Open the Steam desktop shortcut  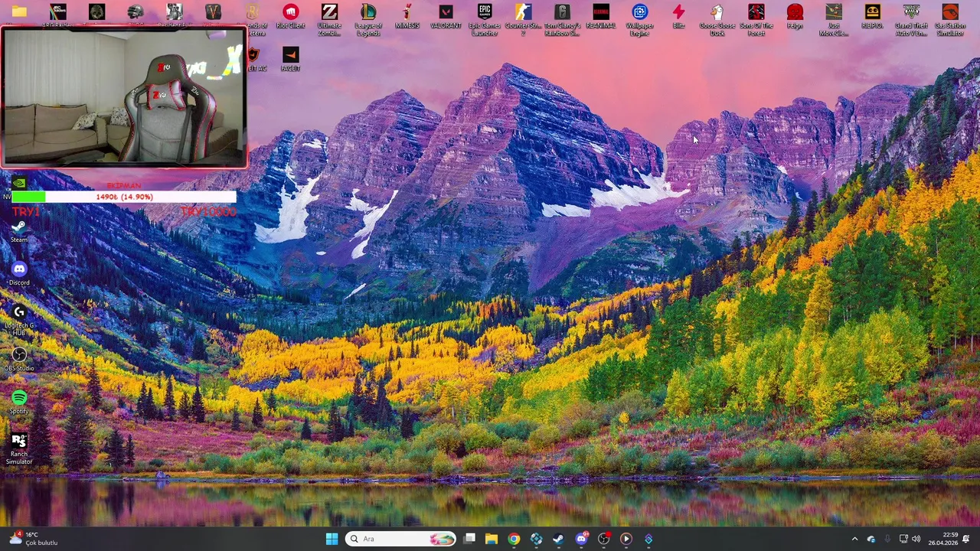(19, 231)
